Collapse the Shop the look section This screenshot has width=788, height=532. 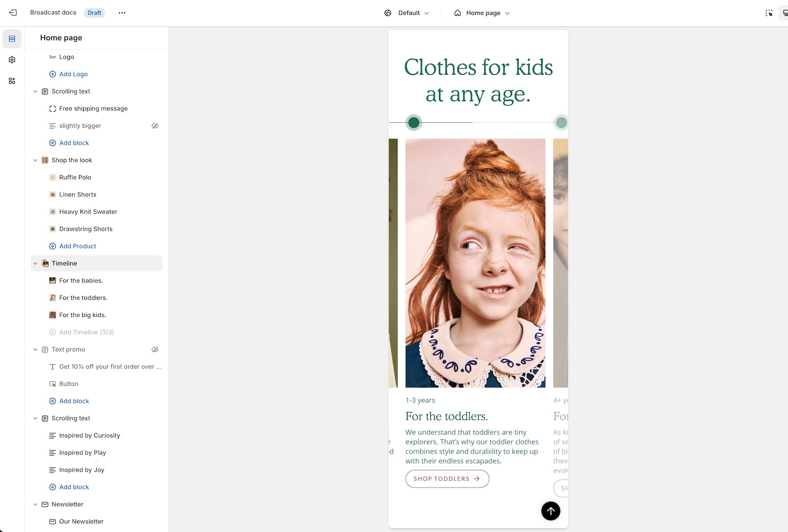point(35,160)
